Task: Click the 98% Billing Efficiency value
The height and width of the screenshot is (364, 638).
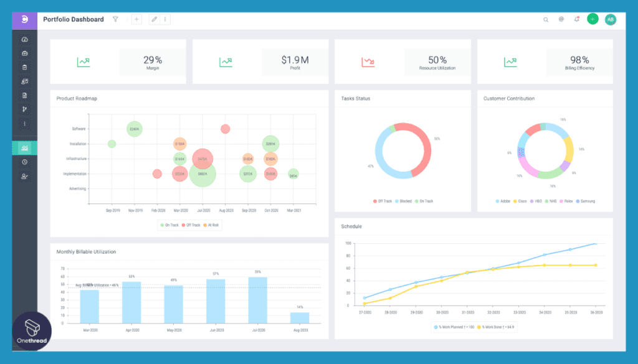Action: coord(580,60)
